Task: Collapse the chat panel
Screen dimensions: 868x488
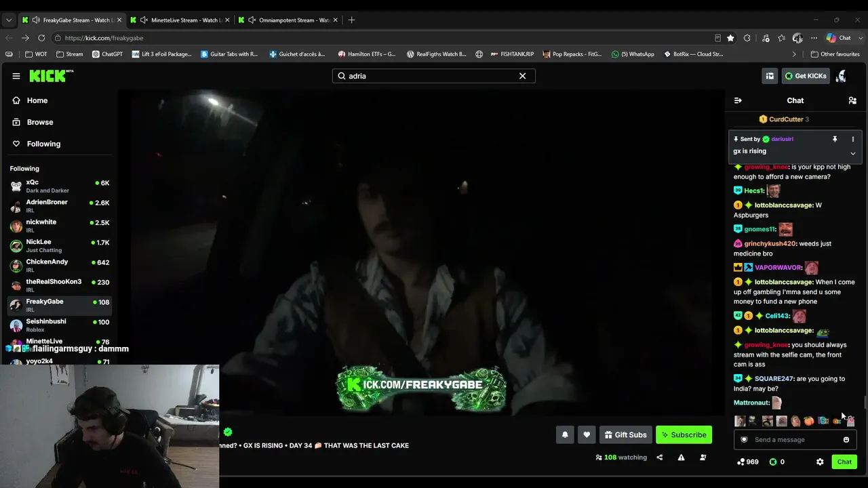Action: (x=738, y=100)
